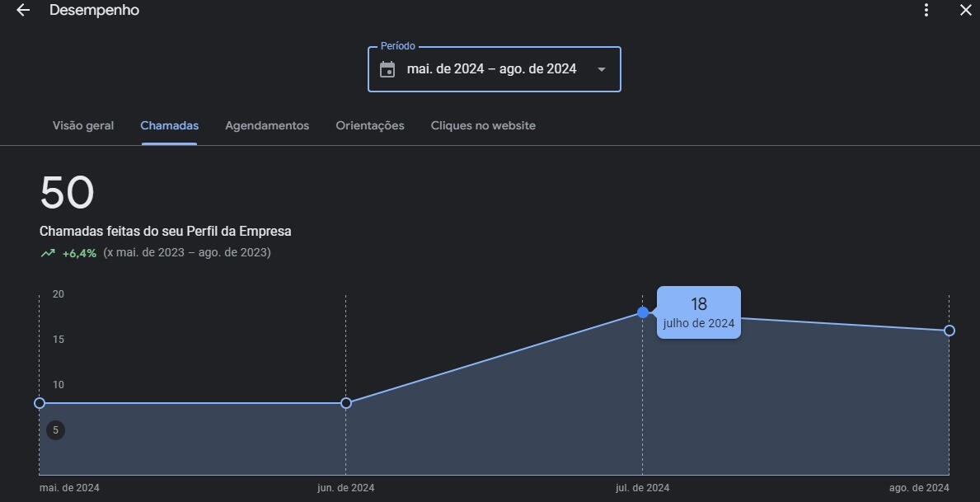Click the circled 5 y-axis label
This screenshot has width=980, height=502.
55,430
